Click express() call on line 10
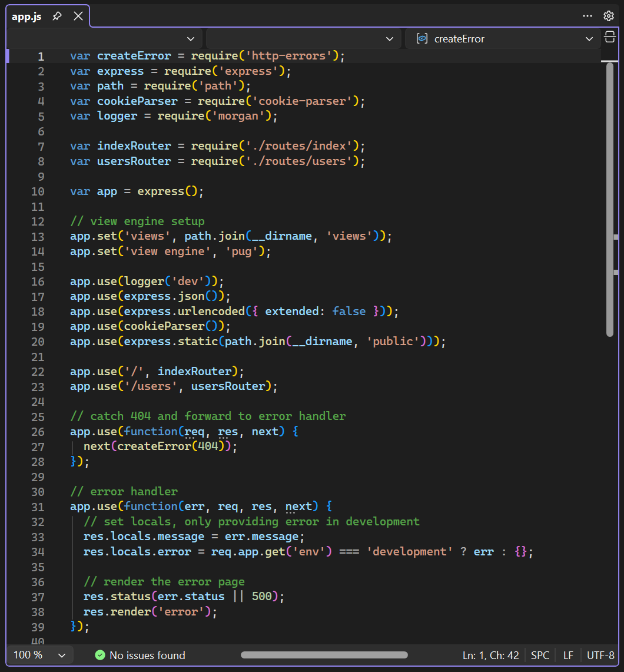Viewport: 624px width, 672px height. [167, 191]
